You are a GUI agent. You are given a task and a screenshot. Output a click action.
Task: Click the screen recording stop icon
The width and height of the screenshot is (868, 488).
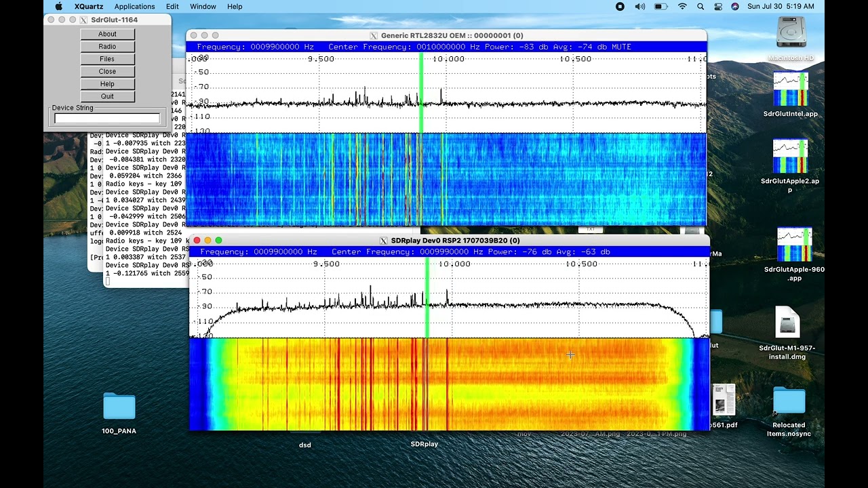click(x=620, y=6)
